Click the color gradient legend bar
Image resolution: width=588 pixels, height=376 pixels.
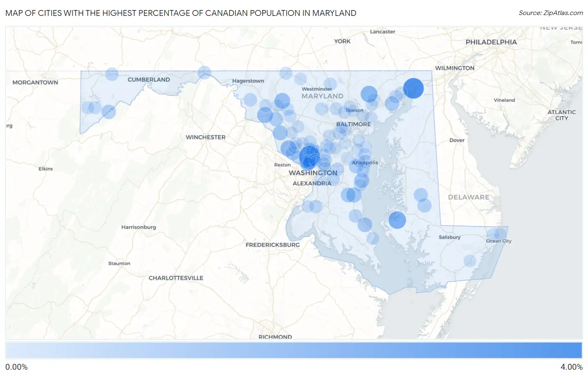point(294,350)
